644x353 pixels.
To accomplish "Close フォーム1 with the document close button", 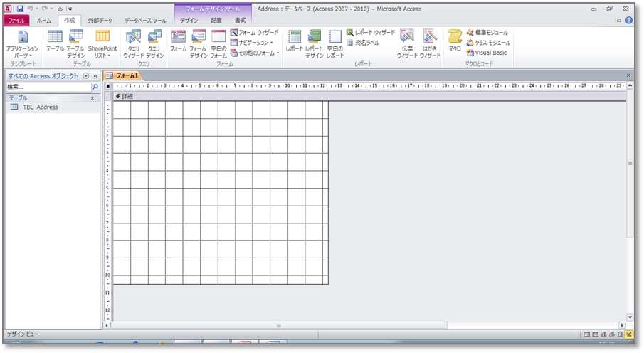I will (x=628, y=75).
